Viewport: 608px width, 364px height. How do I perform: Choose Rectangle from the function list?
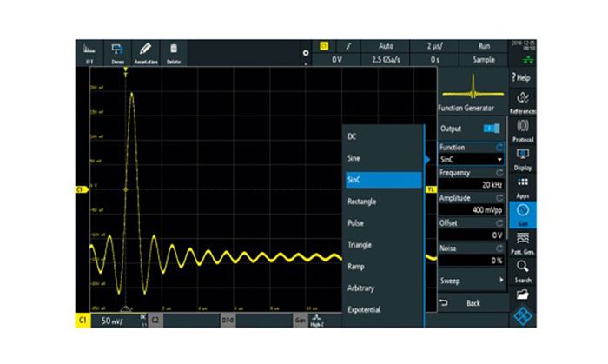coord(383,202)
